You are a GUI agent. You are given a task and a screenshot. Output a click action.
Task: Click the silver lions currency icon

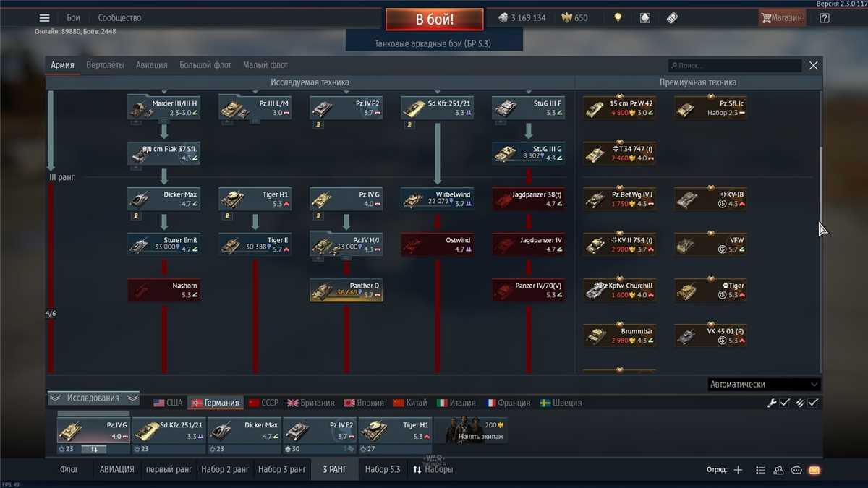pos(503,18)
